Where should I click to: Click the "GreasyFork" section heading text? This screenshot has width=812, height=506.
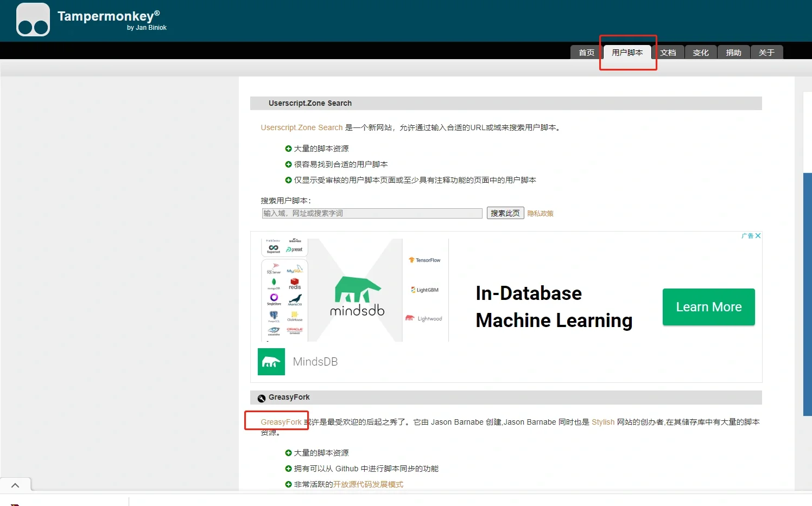point(289,398)
